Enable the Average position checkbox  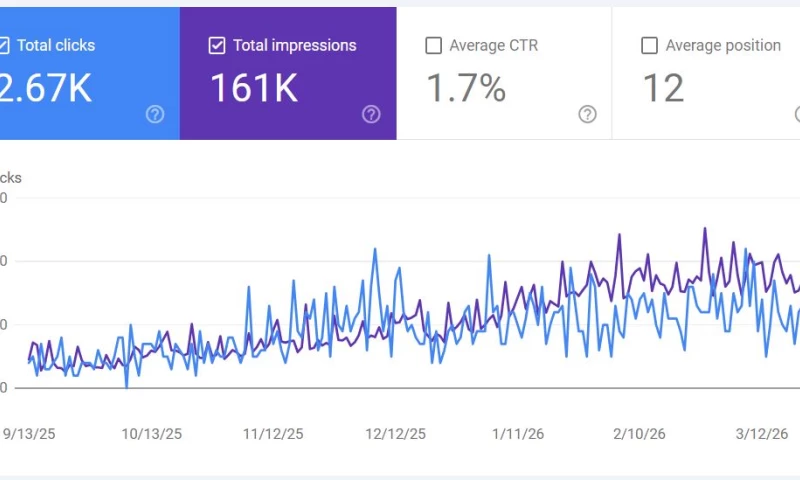pyautogui.click(x=649, y=45)
